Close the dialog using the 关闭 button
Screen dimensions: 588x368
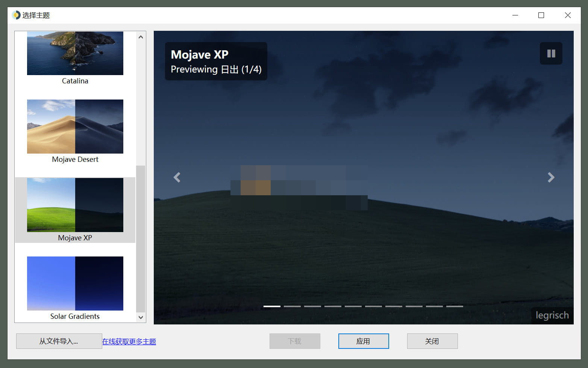pos(432,341)
